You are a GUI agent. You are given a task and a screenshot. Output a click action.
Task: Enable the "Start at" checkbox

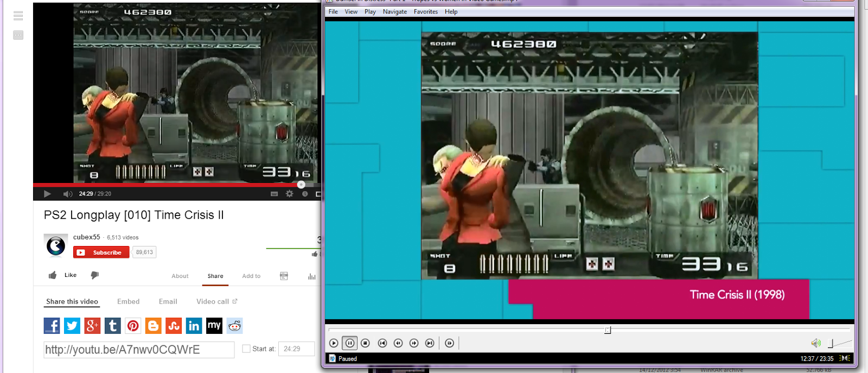pyautogui.click(x=246, y=349)
